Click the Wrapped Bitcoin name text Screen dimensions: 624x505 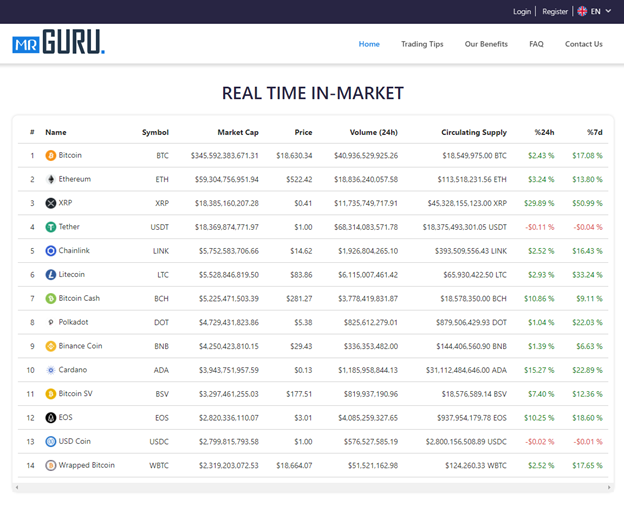click(87, 465)
